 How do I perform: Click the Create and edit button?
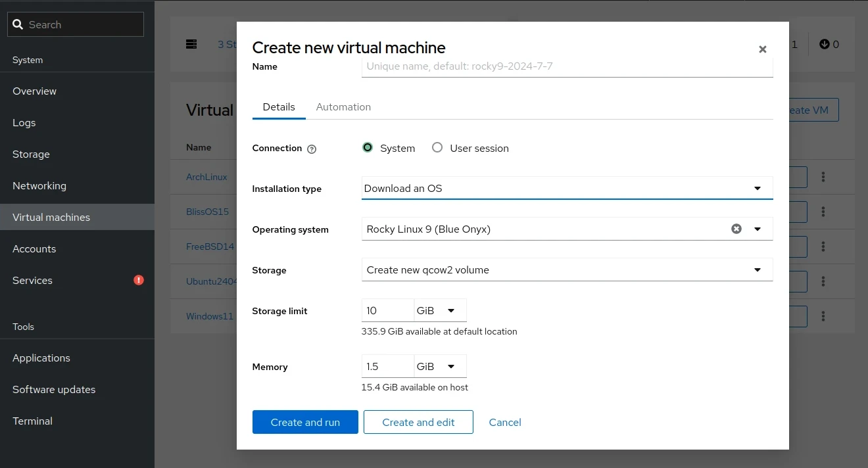click(418, 423)
